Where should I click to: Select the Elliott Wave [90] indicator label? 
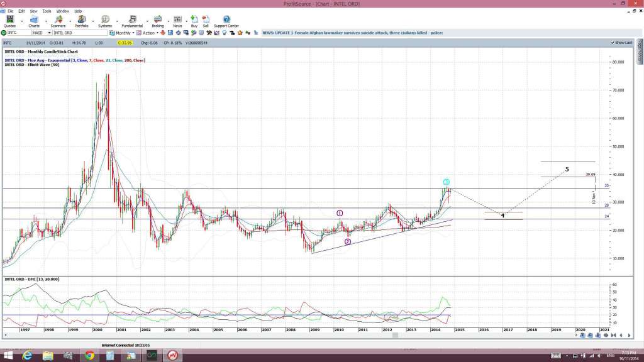coord(32,65)
